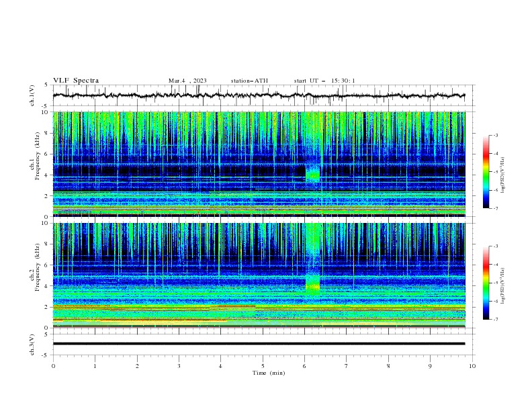Click the "-3" label on the lower colorbar
This screenshot has width=532, height=411.
click(496, 246)
